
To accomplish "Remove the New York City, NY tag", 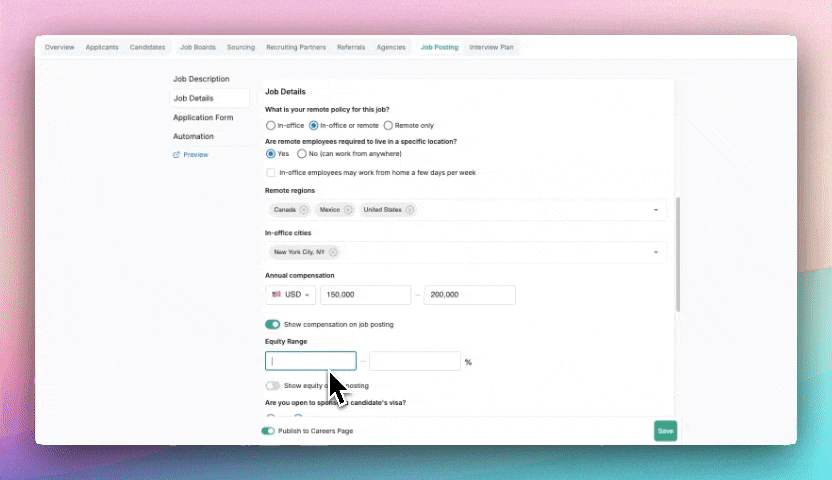I will (x=333, y=252).
